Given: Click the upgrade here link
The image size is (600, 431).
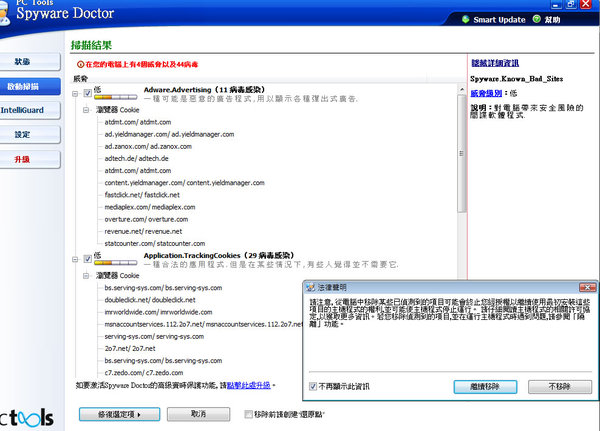Looking at the screenshot, I should pos(249,385).
